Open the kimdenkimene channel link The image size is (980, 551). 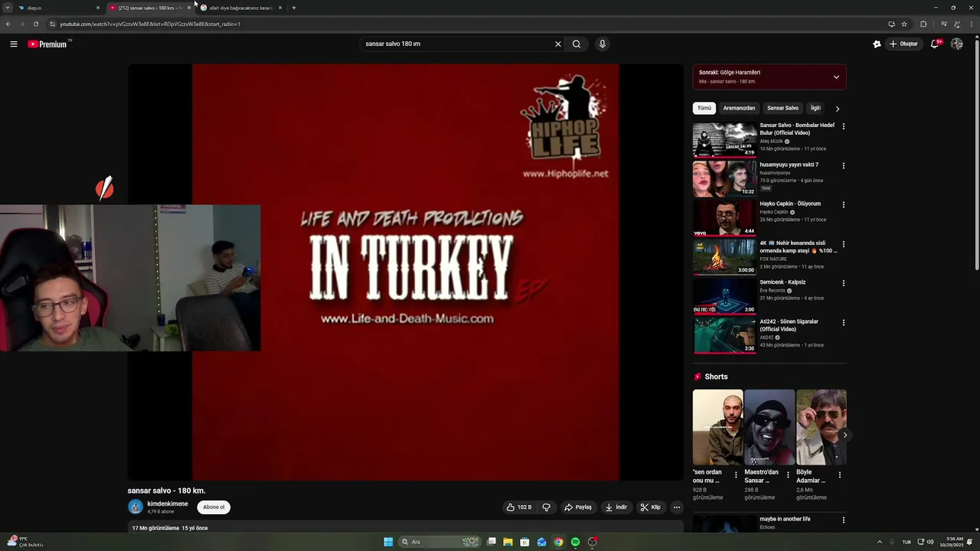click(168, 504)
